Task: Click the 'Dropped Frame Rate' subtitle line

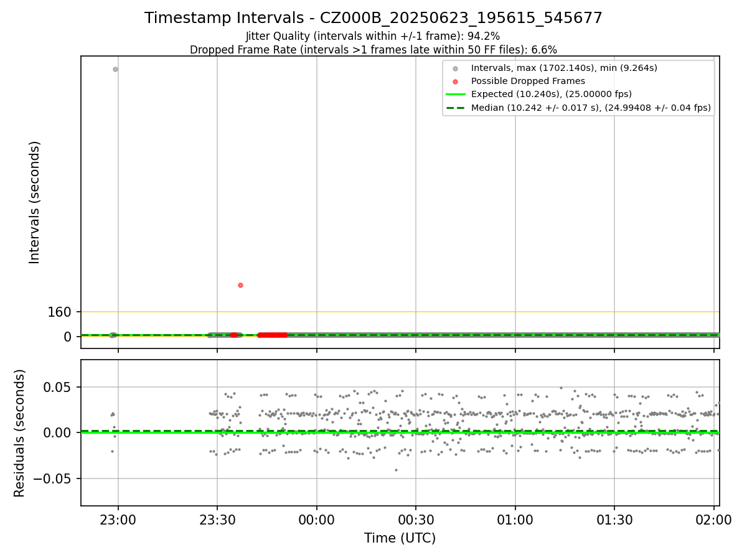Action: (x=374, y=50)
